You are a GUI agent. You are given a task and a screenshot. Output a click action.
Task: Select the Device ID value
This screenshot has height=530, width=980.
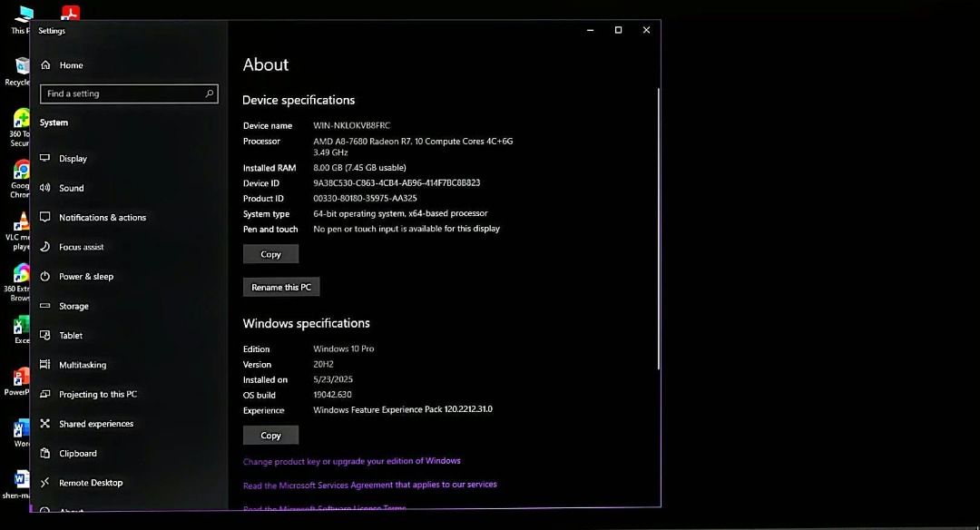397,183
